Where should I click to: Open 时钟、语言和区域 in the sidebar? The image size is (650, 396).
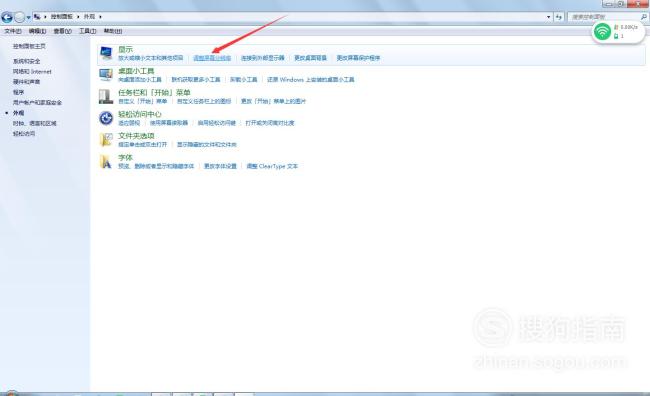34,123
